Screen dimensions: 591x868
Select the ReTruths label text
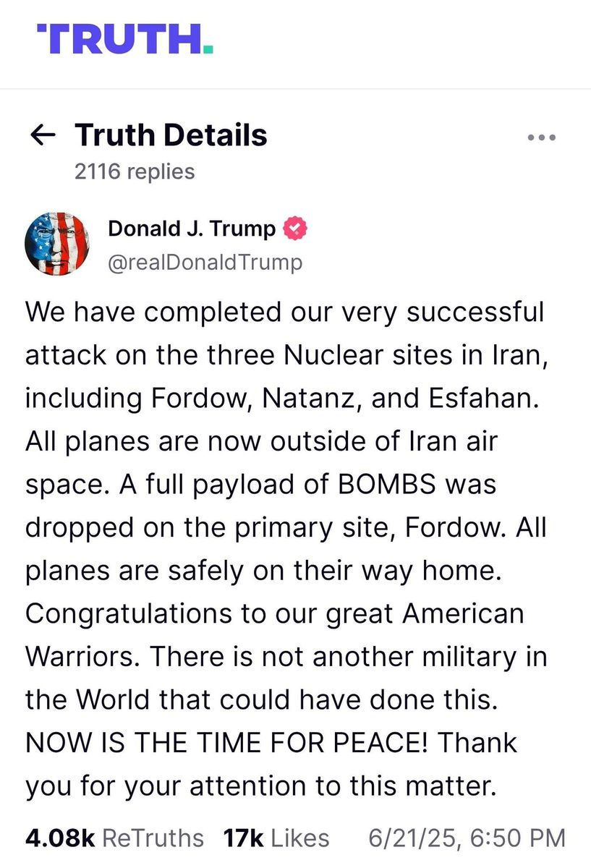click(x=153, y=838)
